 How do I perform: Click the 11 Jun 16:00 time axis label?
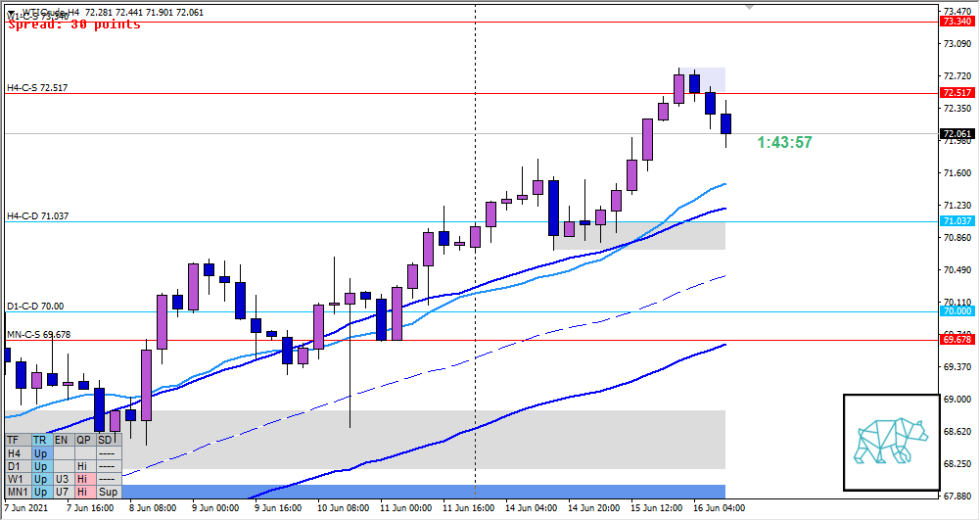click(x=467, y=508)
